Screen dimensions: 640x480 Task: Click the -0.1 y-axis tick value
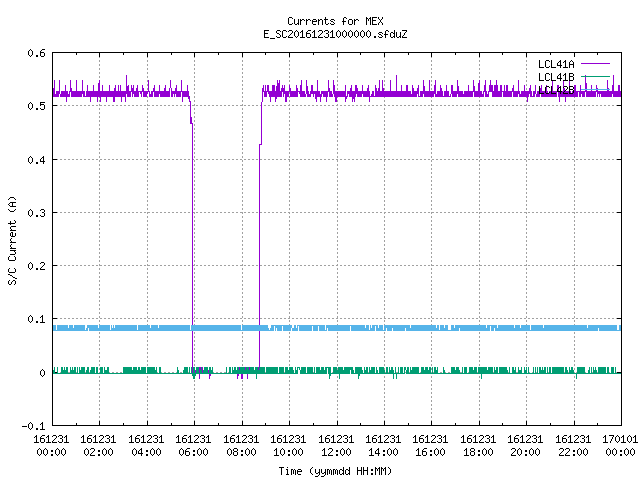tap(33, 426)
